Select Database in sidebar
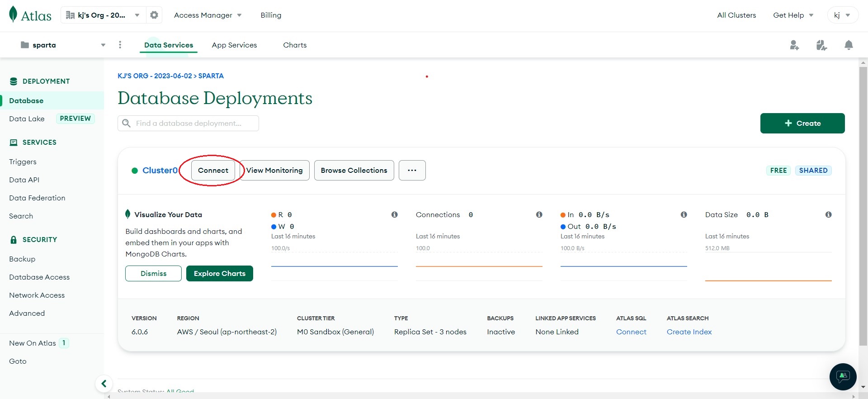The width and height of the screenshot is (868, 399). click(x=52, y=100)
